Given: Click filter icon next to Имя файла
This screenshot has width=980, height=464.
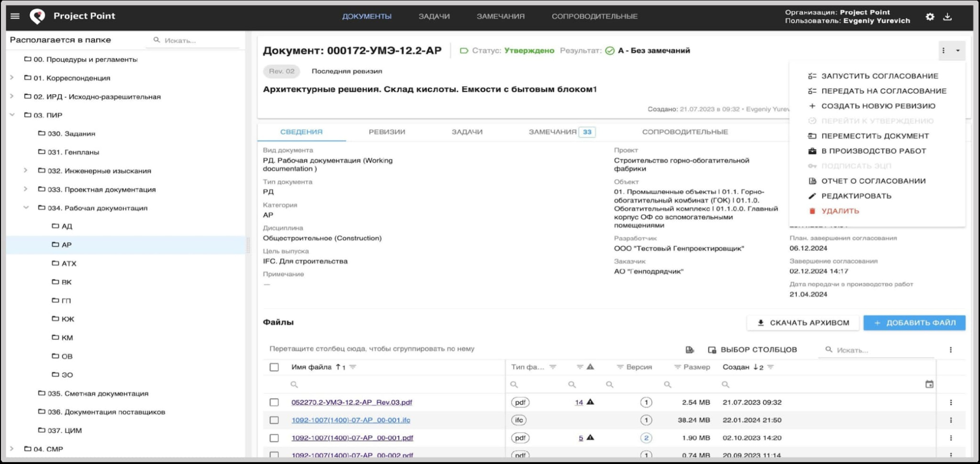Looking at the screenshot, I should [353, 367].
